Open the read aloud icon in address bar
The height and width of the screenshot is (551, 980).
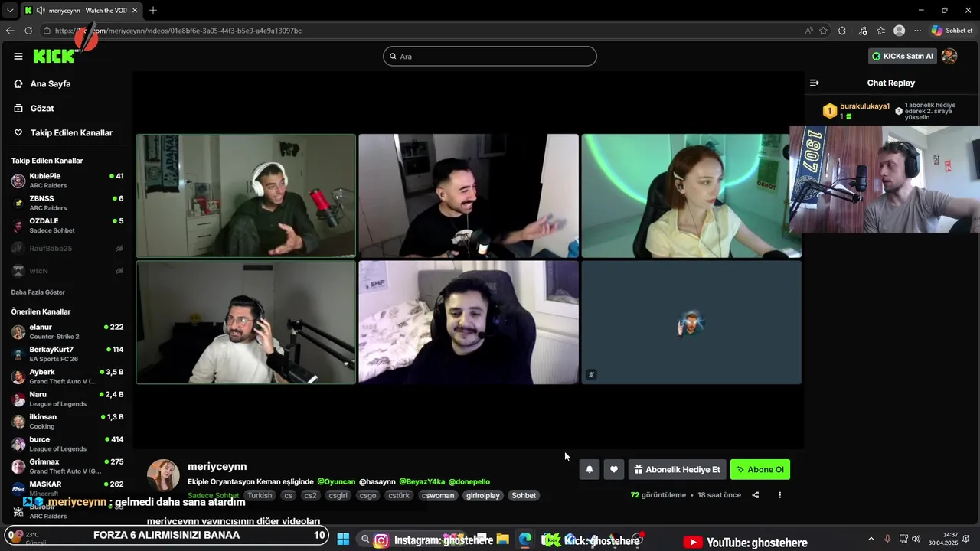pyautogui.click(x=809, y=31)
